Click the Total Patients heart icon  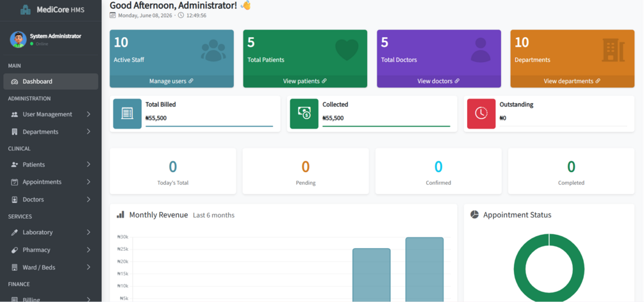[x=347, y=50]
